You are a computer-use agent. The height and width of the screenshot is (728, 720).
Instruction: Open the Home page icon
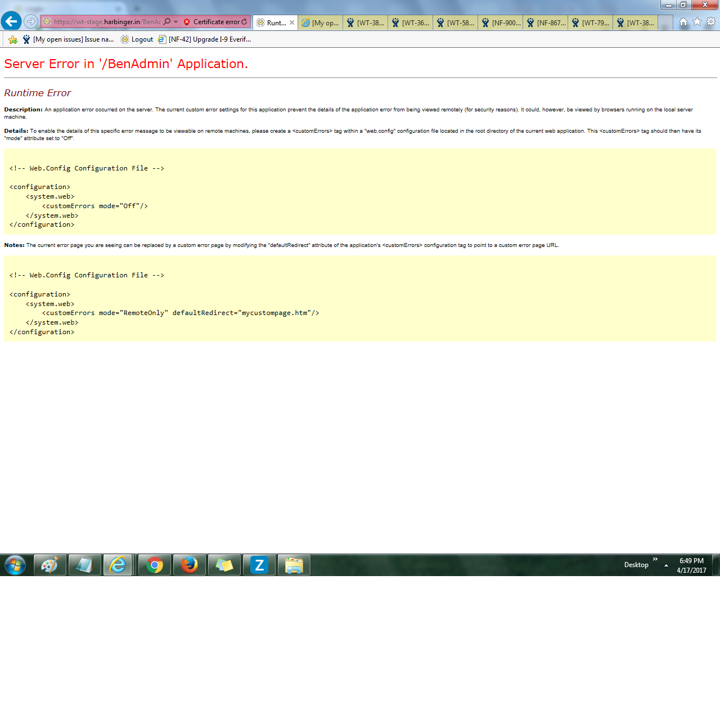tap(683, 22)
